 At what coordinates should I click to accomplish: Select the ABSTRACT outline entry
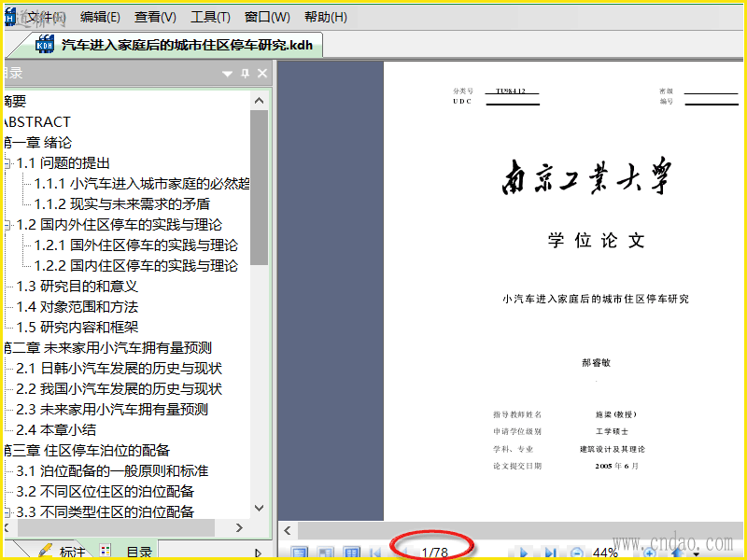(x=37, y=122)
